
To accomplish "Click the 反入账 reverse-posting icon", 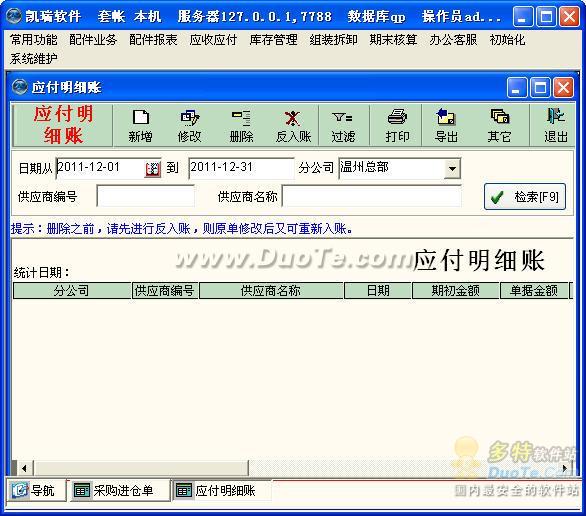I will pyautogui.click(x=293, y=126).
